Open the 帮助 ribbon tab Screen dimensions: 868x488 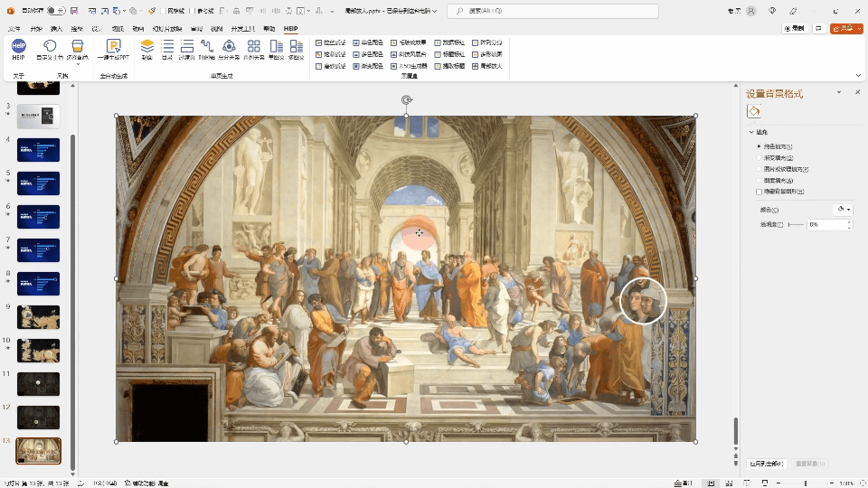tap(269, 29)
